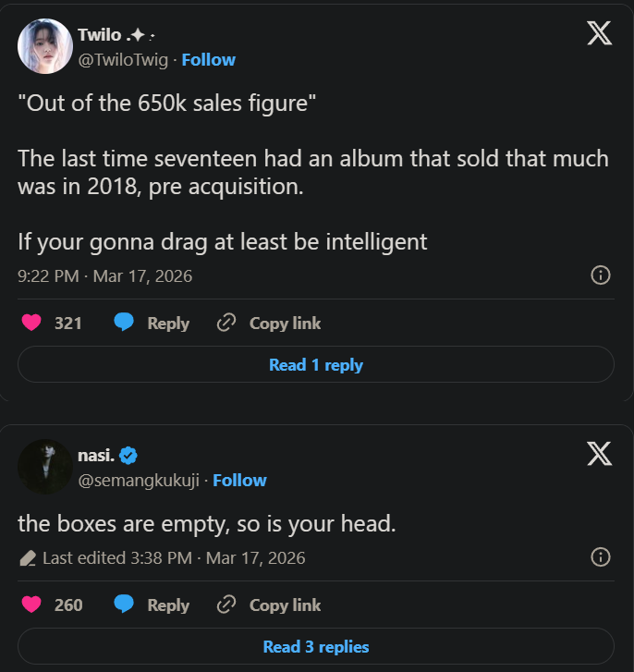This screenshot has height=672, width=634.
Task: Open Twilo's profile picture
Action: (x=45, y=46)
